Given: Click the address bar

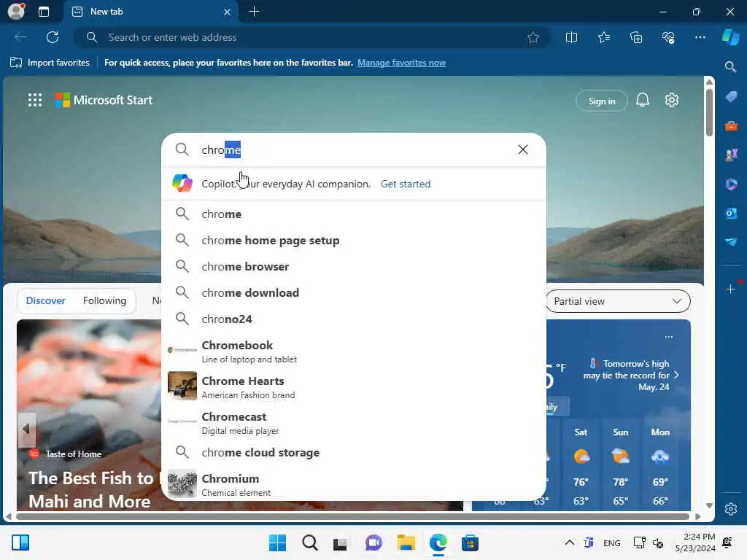Looking at the screenshot, I should pyautogui.click(x=312, y=37).
